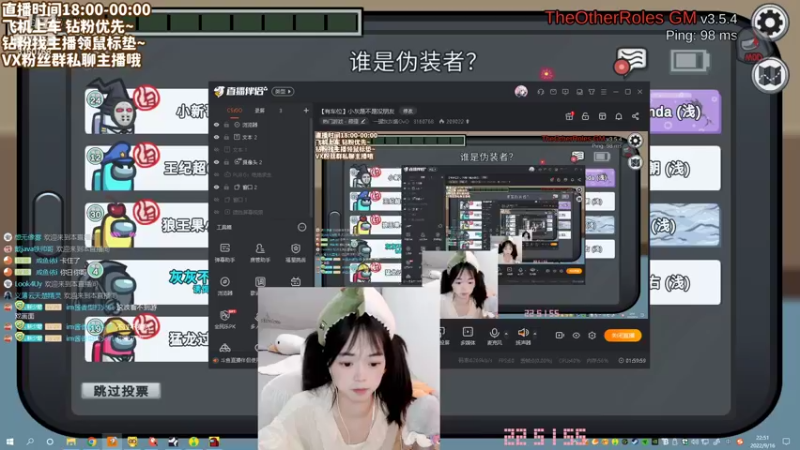Open the 浏览器 browser tool icon

pyautogui.click(x=224, y=286)
